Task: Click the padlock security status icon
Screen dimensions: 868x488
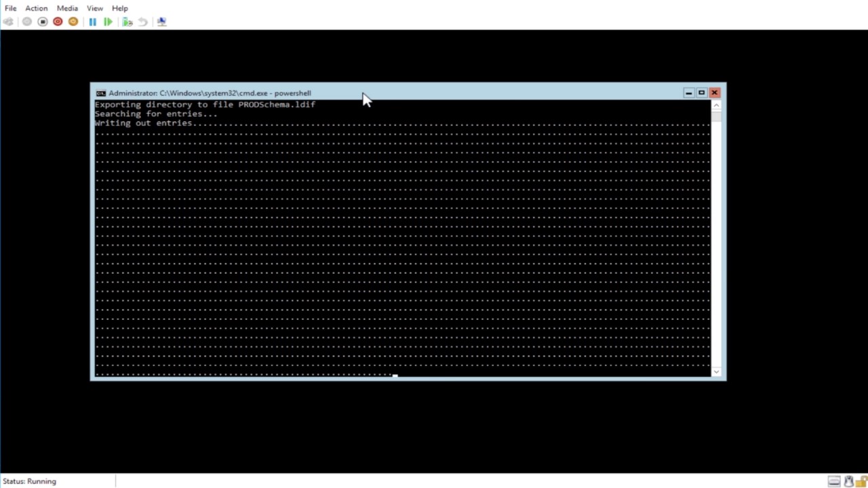Action: pos(861,481)
